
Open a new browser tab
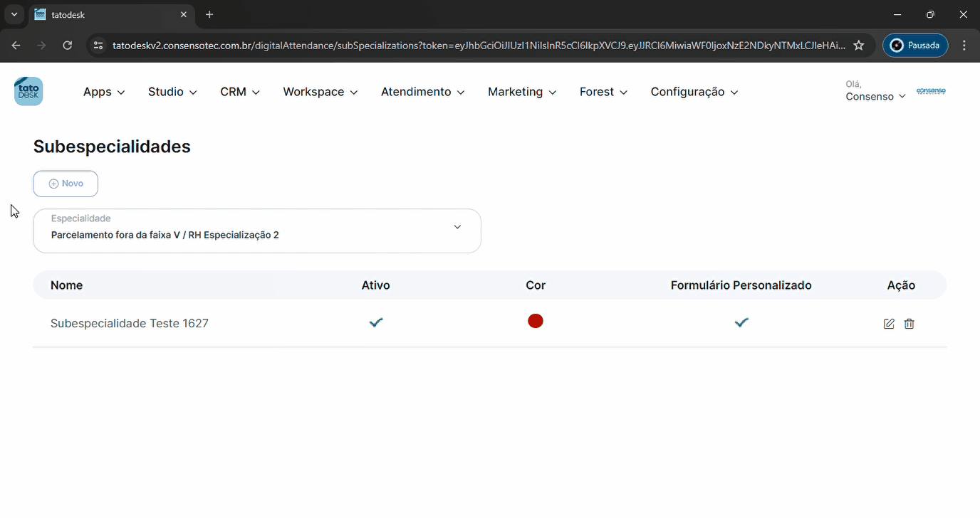coord(209,15)
